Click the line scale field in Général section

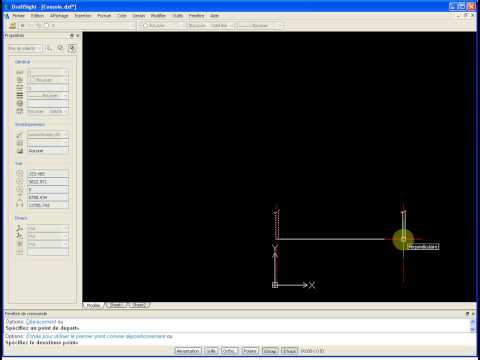point(48,88)
